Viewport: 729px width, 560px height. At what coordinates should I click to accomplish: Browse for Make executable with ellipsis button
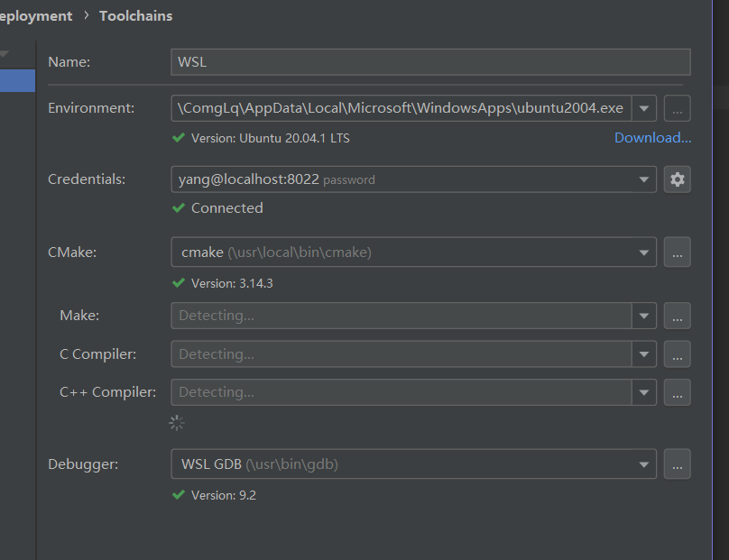pos(678,316)
